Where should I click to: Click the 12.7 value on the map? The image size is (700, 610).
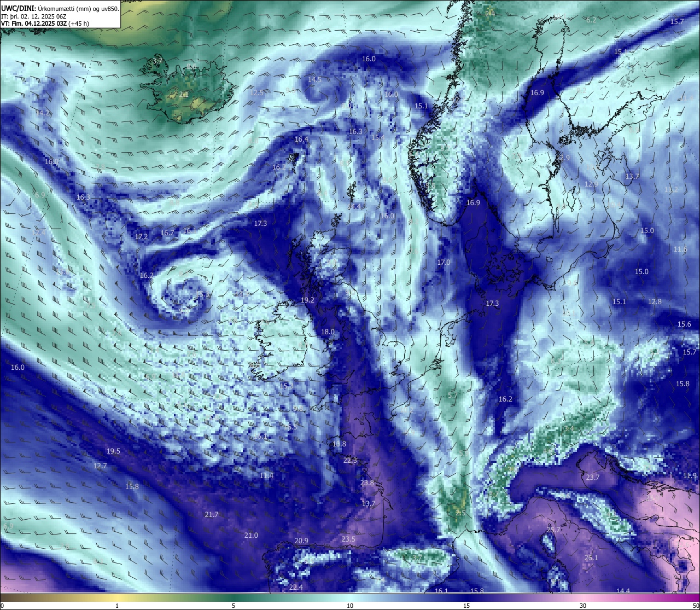100,466
